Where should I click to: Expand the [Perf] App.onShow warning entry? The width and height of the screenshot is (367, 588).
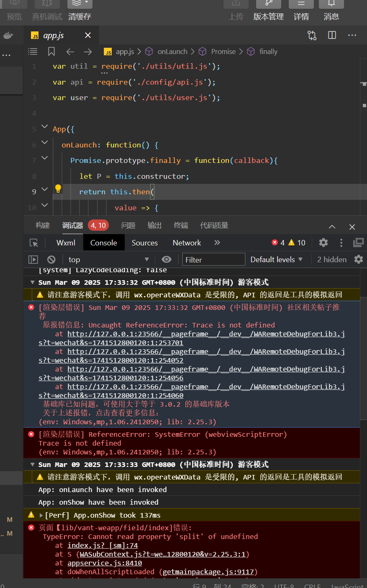pos(41,515)
